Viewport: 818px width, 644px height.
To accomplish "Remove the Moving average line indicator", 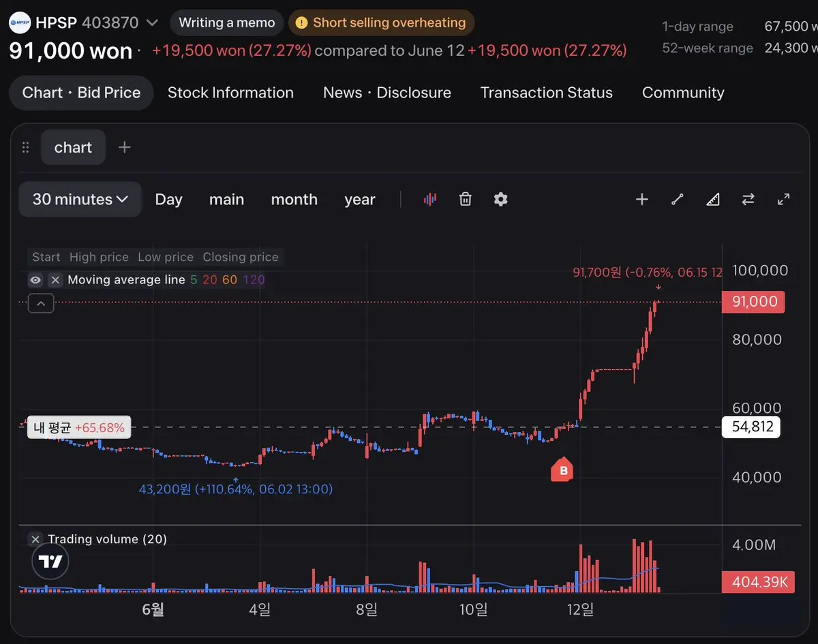I will tap(55, 279).
